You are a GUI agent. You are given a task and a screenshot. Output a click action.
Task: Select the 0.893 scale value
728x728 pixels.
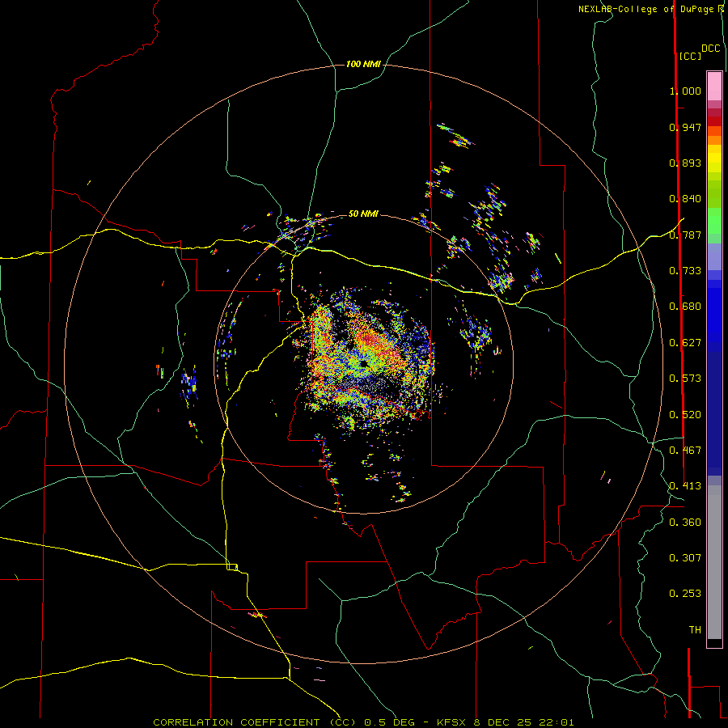click(x=685, y=163)
